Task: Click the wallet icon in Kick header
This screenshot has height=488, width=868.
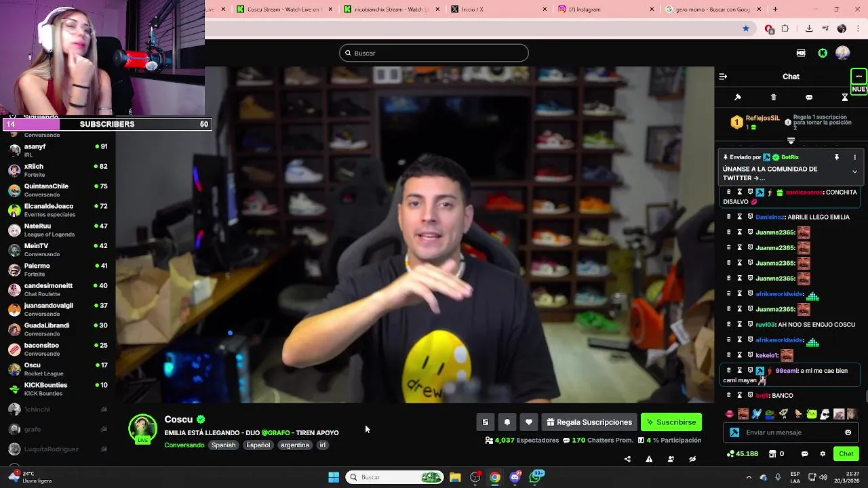Action: tap(801, 53)
